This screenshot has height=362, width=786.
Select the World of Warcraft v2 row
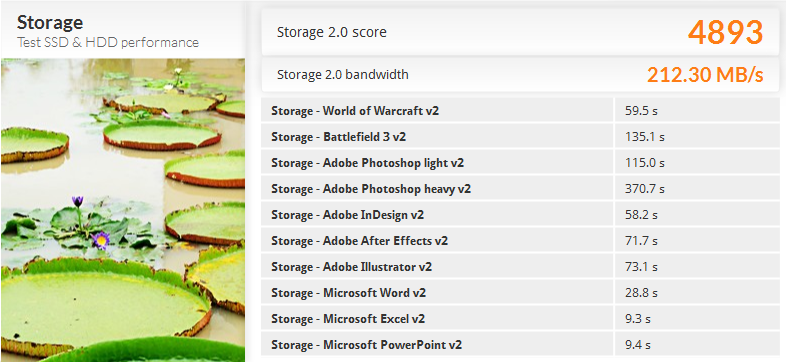click(520, 110)
